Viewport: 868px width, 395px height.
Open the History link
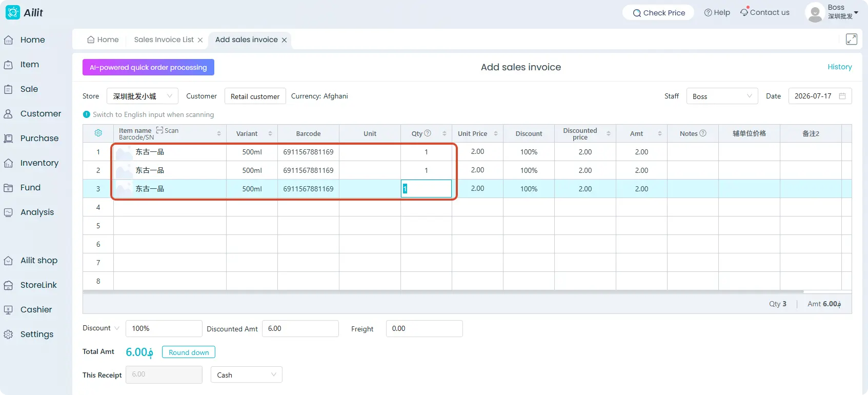pos(839,67)
